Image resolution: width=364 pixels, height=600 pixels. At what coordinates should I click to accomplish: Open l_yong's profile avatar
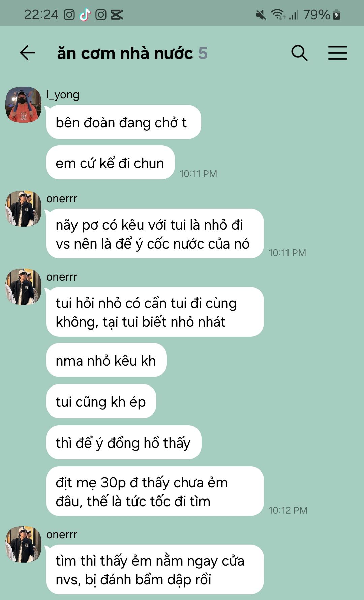pyautogui.click(x=23, y=105)
